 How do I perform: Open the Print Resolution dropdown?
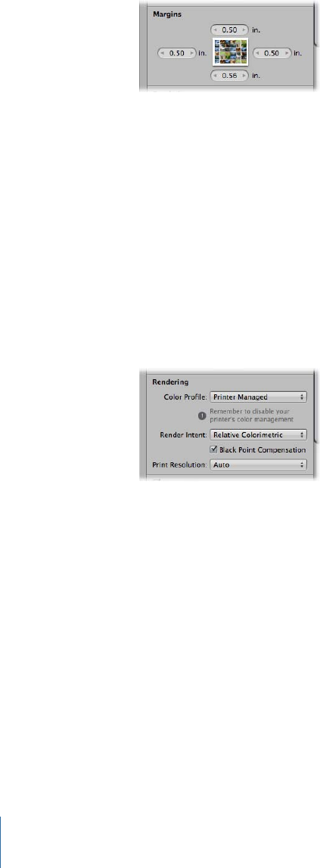(259, 465)
